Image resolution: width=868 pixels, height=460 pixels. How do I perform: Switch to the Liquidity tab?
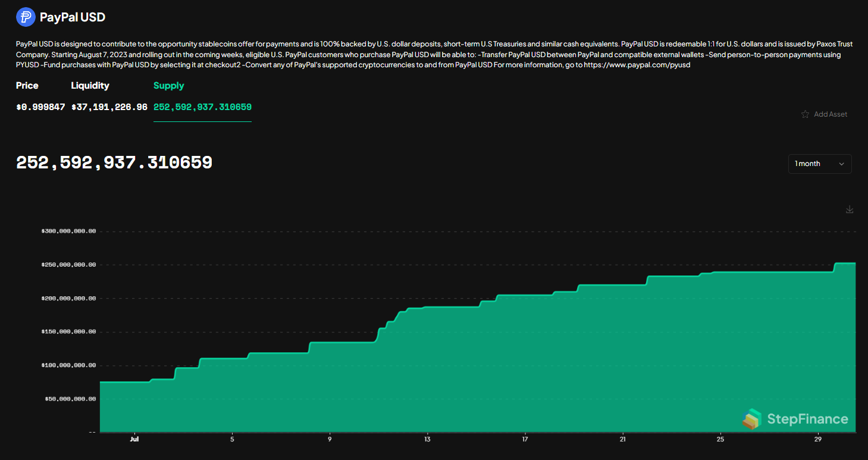pyautogui.click(x=90, y=86)
